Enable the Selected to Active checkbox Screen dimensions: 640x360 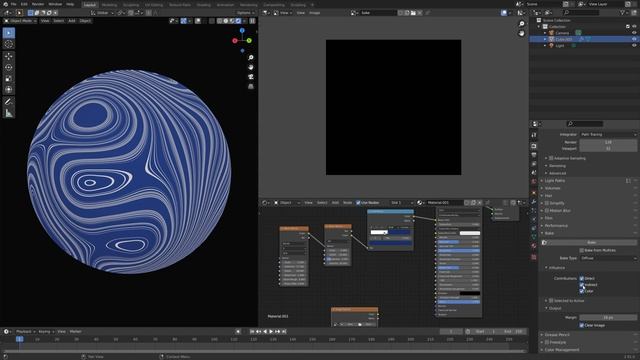551,300
